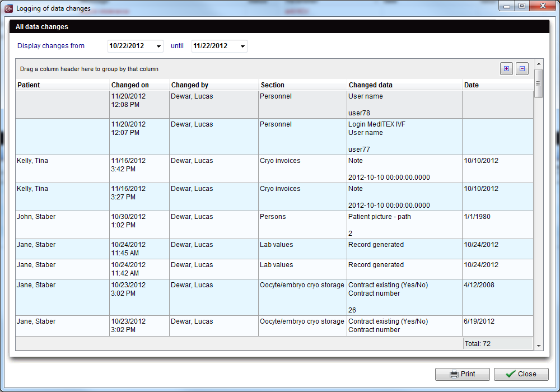Click the Print button
Image resolution: width=560 pixels, height=392 pixels.
[x=462, y=374]
